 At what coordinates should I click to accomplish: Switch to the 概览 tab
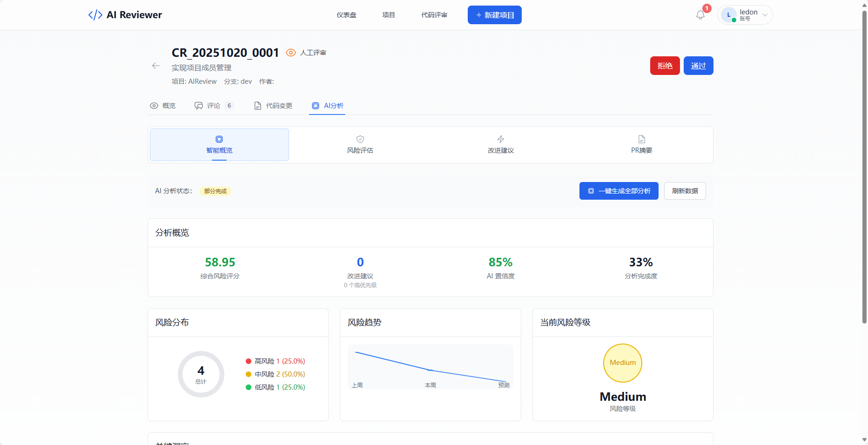pos(163,106)
